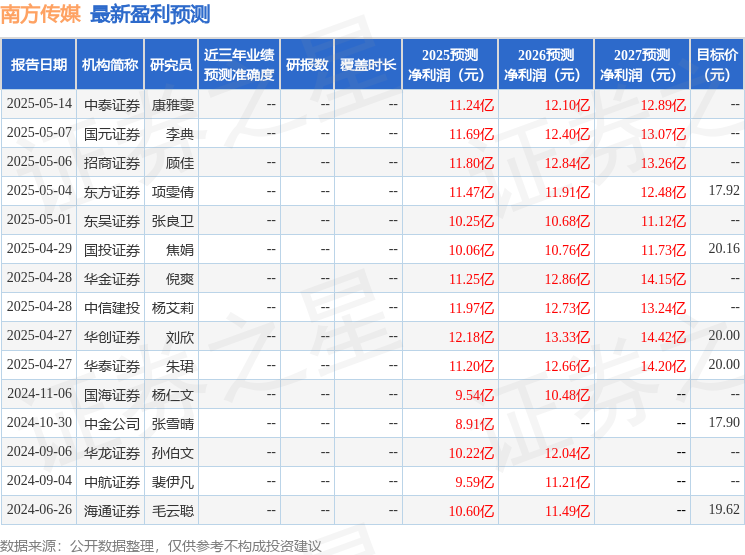Viewport: 745px width, 555px height.
Task: Select the 中航证券 institution cell
Action: (112, 482)
